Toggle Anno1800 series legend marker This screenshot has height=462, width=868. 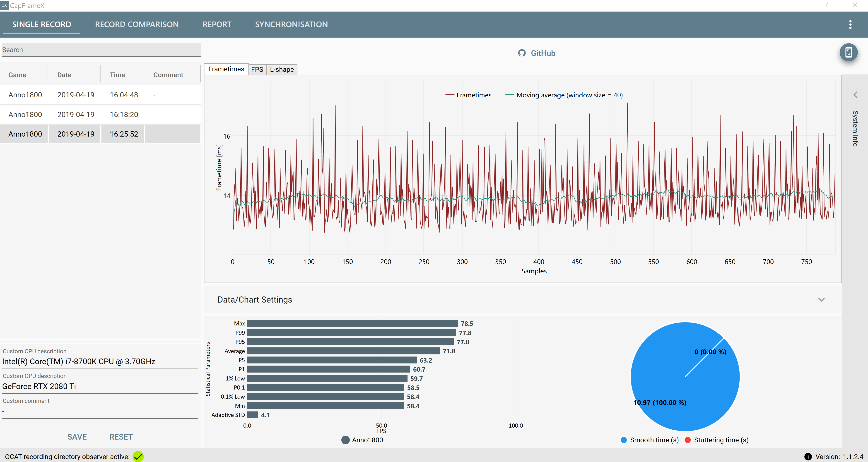click(345, 440)
